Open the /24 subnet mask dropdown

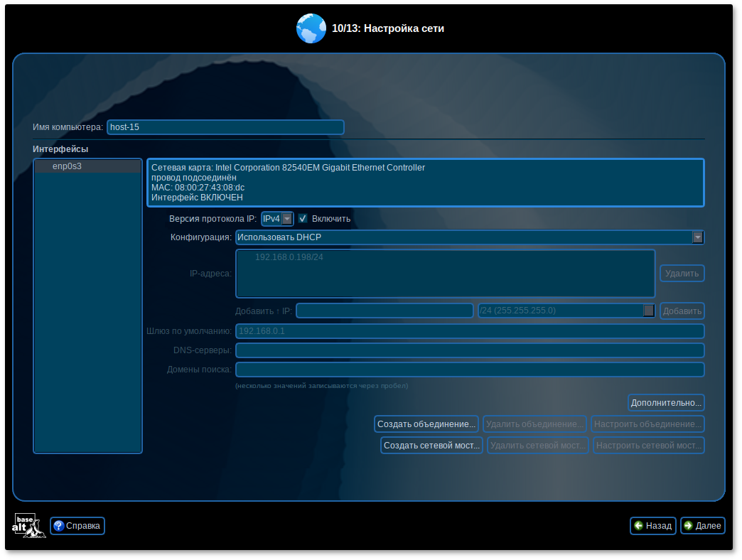648,311
